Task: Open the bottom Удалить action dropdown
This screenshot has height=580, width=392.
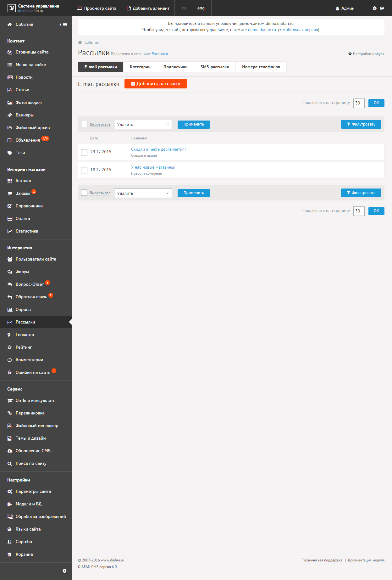Action: coord(143,193)
